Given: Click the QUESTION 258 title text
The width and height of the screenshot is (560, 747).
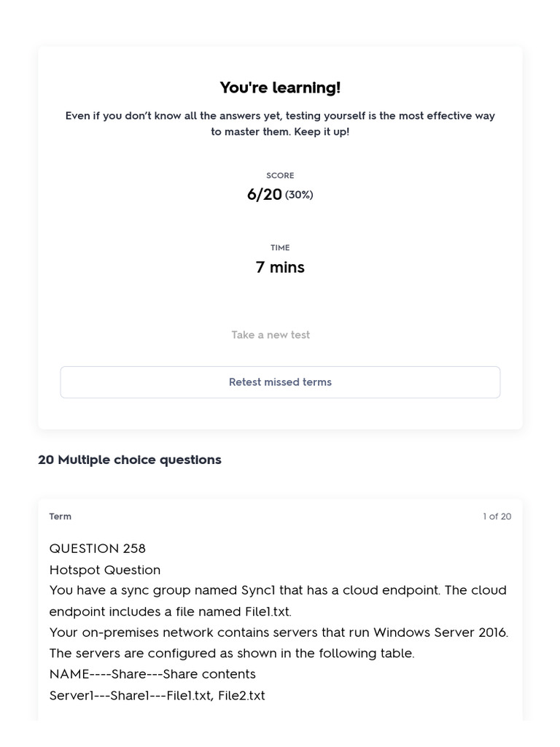Looking at the screenshot, I should click(x=98, y=549).
